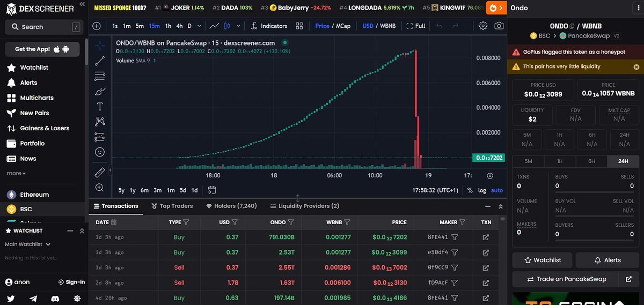Select the line chart style icon
This screenshot has width=644, height=305.
(x=214, y=26)
